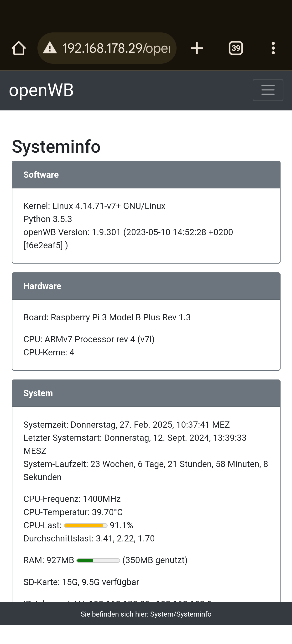
Task: Click the footer breadcrumb System/Systeminfo
Action: click(x=146, y=614)
